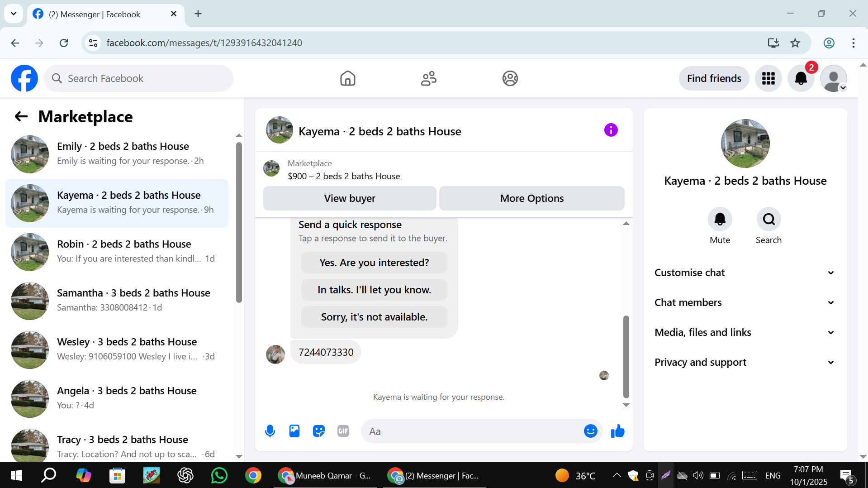
Task: Open the emoji picker
Action: click(x=590, y=431)
